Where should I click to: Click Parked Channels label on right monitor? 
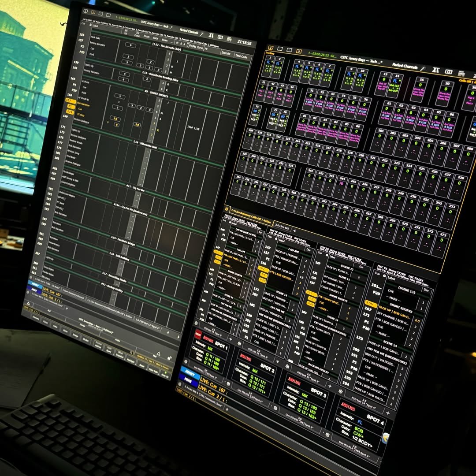click(405, 66)
